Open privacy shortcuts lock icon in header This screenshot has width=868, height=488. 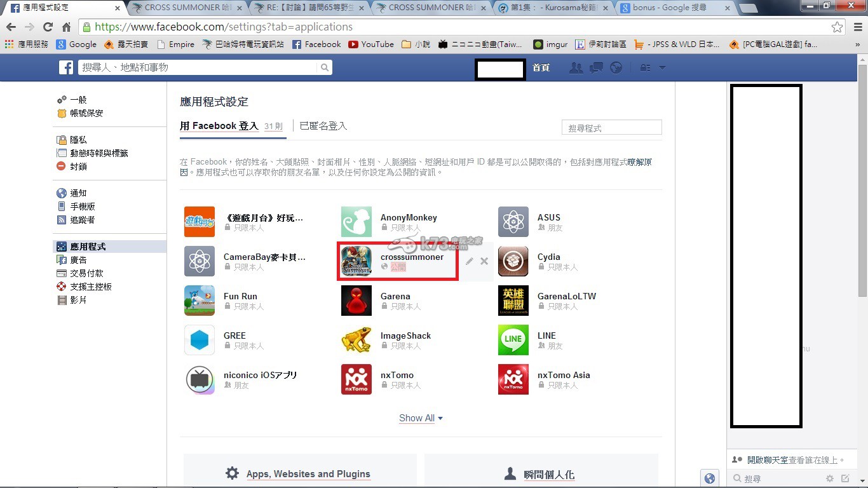tap(645, 67)
